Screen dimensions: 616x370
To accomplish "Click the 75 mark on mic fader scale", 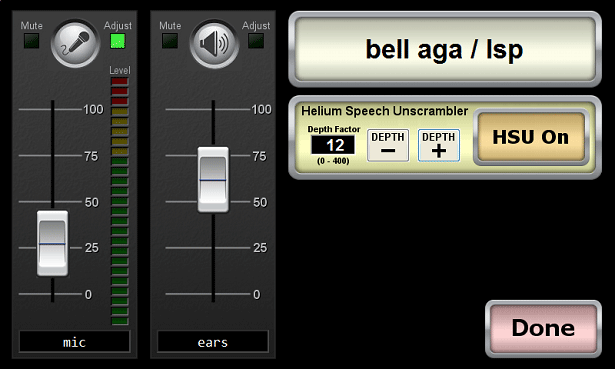I will [91, 156].
